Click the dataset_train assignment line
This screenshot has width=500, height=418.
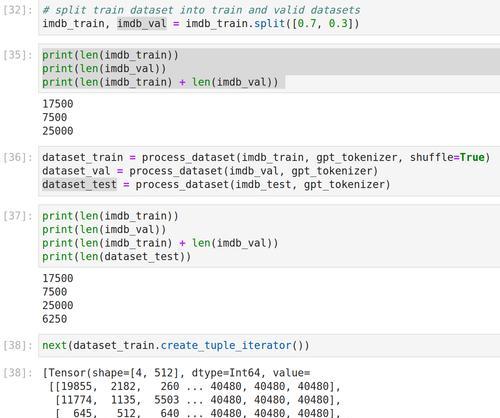pos(266,157)
